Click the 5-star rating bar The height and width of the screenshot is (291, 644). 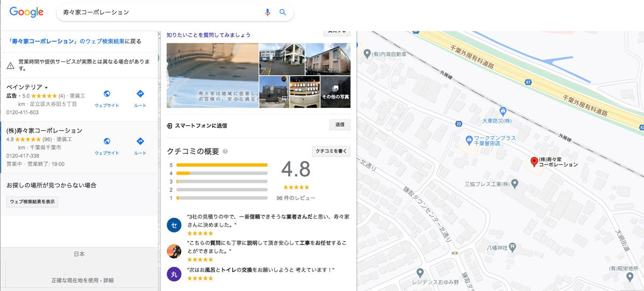coord(222,165)
